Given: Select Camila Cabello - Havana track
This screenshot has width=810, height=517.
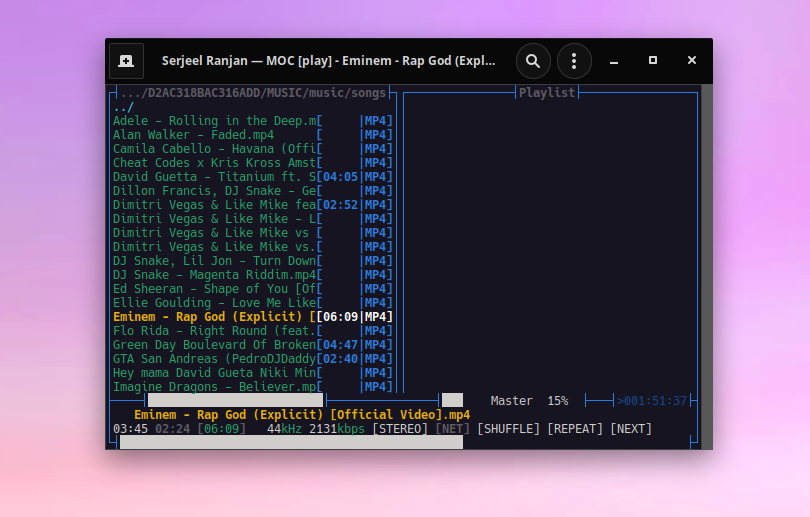Looking at the screenshot, I should [x=253, y=149].
